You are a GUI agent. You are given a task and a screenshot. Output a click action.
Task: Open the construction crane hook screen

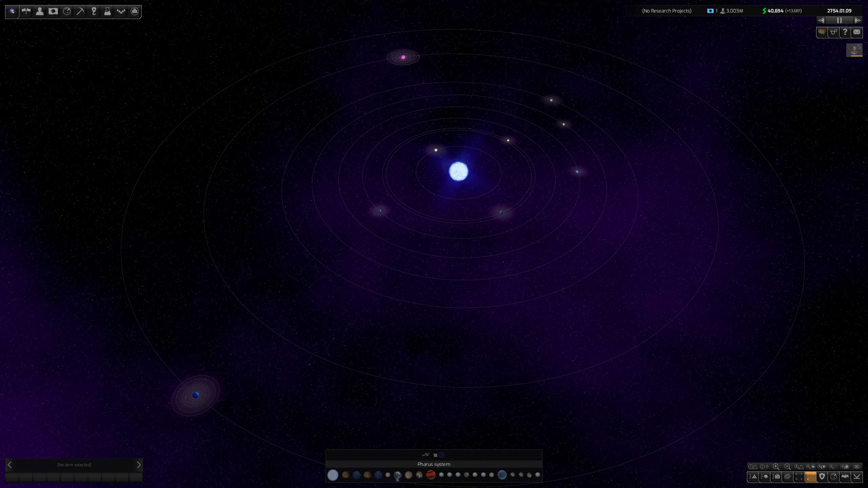pyautogui.click(x=94, y=11)
